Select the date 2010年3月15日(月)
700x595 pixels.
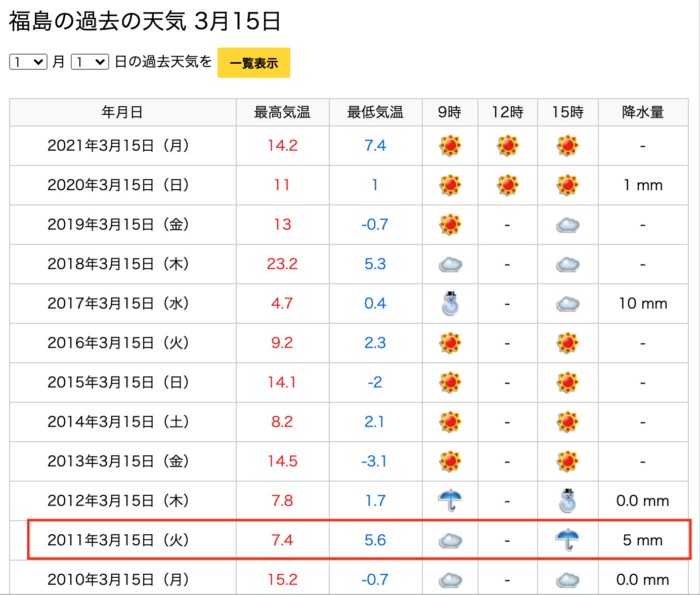(119, 580)
